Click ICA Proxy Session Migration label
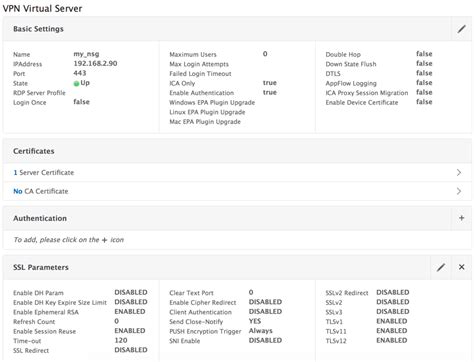Viewport: 474px width, 362px height. (x=367, y=93)
